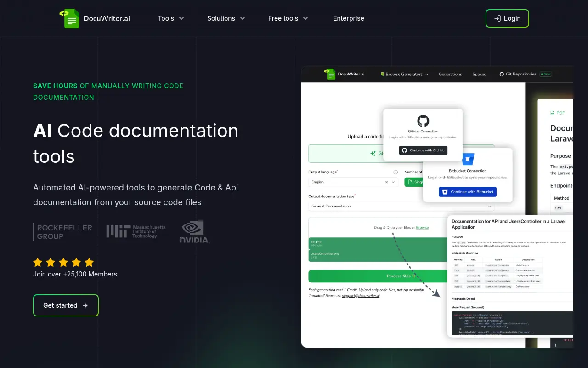
Task: Open the Generations tab in the app nav
Action: (450, 74)
